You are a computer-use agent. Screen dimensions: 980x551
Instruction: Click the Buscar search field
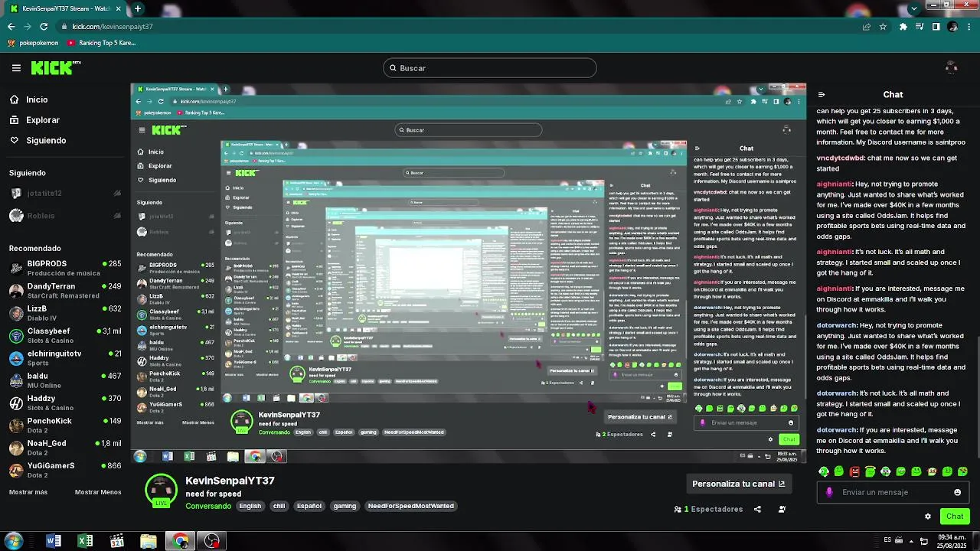point(490,68)
